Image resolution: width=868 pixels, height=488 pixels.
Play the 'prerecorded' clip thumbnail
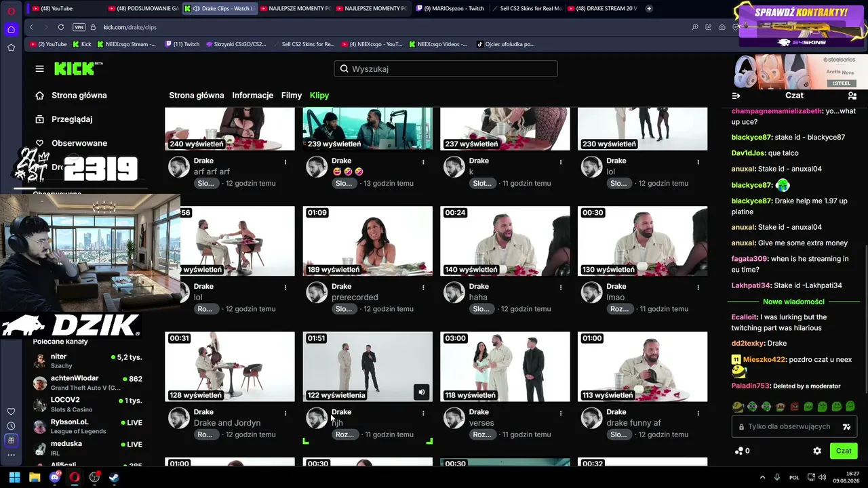tap(368, 241)
